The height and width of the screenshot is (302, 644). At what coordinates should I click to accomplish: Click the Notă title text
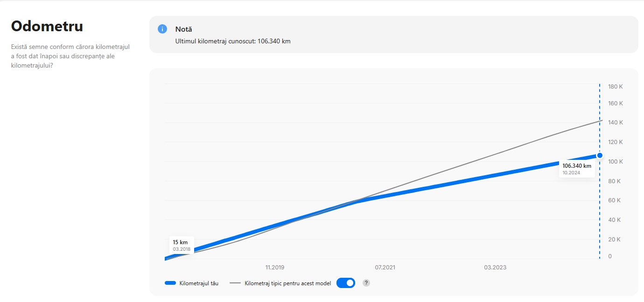(184, 29)
